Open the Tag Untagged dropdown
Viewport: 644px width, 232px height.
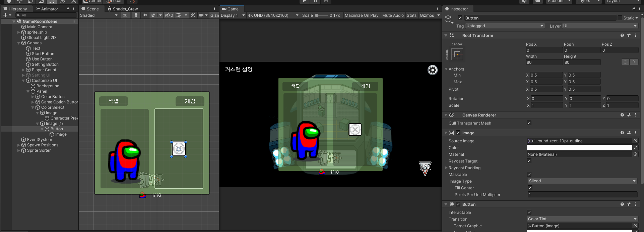505,26
